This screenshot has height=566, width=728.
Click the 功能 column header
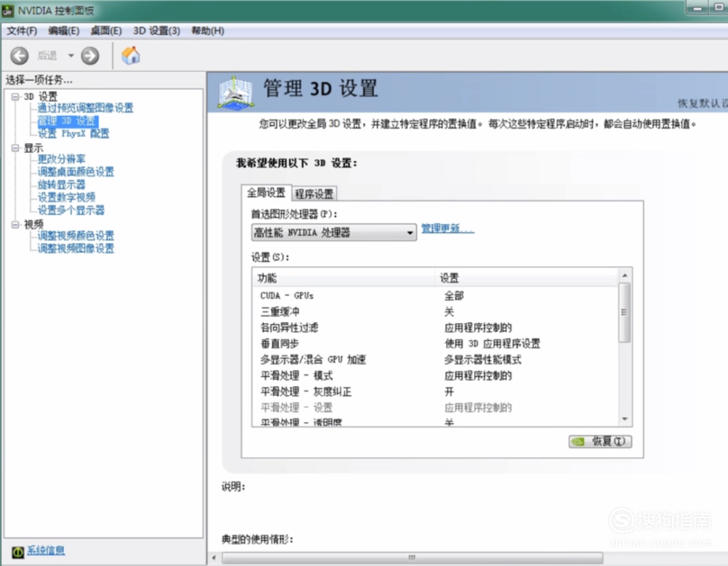(x=344, y=278)
